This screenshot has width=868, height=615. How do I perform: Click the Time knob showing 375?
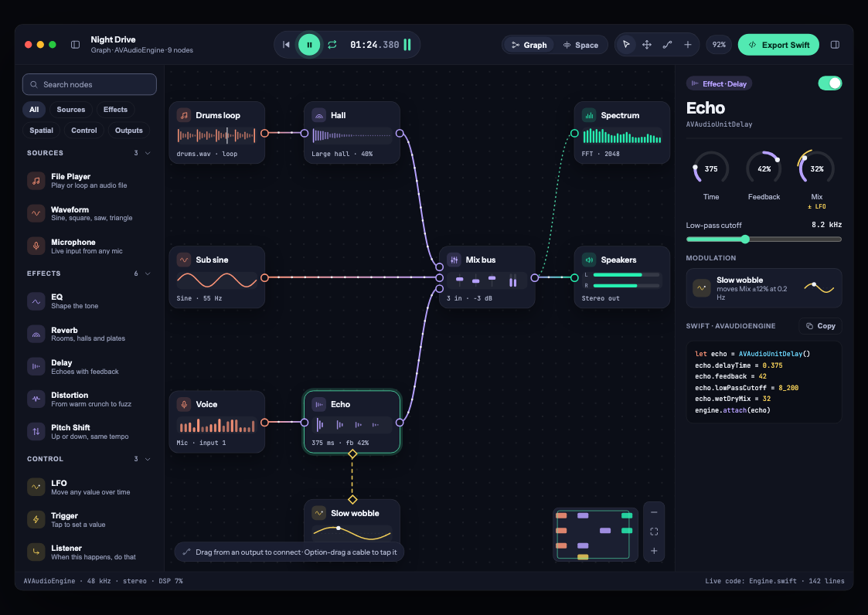pos(711,169)
